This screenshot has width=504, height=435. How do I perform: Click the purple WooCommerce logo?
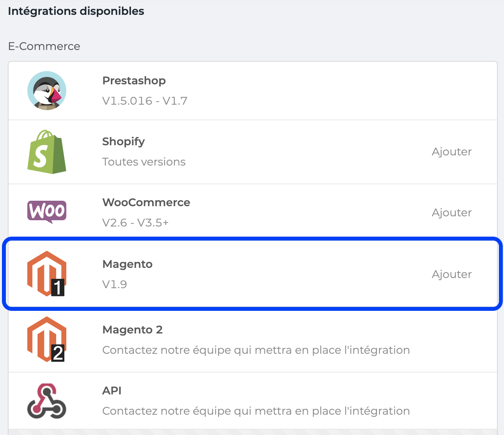pos(46,212)
